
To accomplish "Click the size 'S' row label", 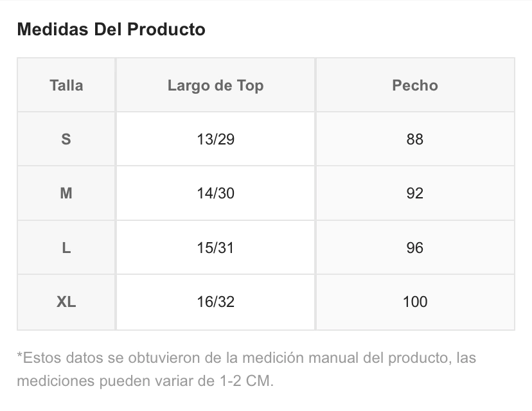I will (66, 139).
